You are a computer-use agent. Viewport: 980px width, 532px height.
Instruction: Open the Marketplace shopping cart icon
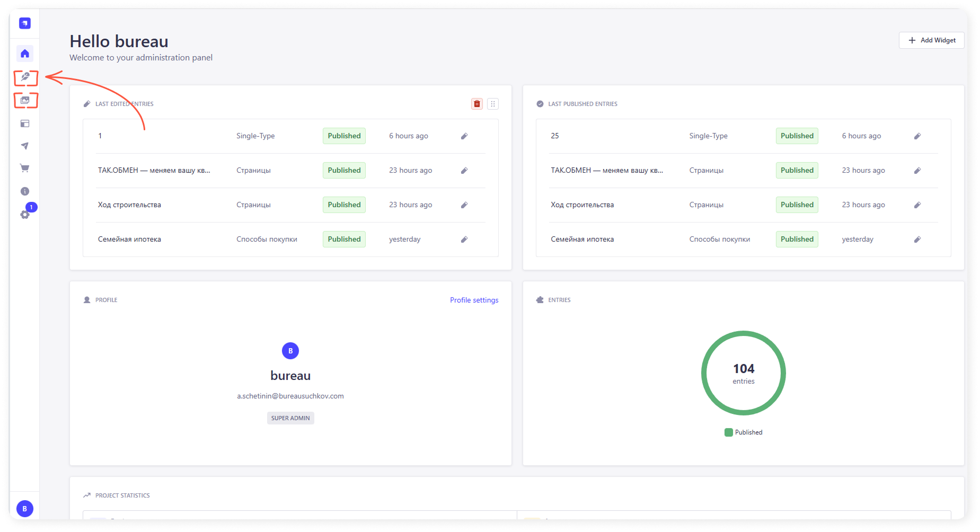[x=25, y=169]
